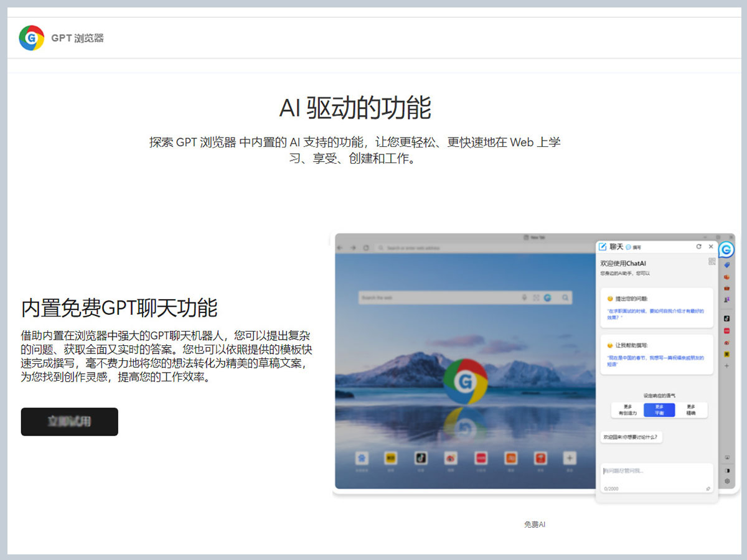The height and width of the screenshot is (560, 747).
Task: Click the scan icon in the web search box
Action: [x=536, y=298]
